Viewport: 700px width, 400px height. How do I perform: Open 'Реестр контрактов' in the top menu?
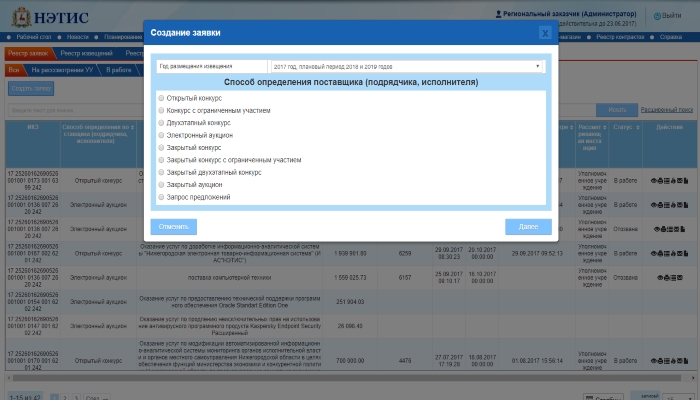click(x=620, y=37)
